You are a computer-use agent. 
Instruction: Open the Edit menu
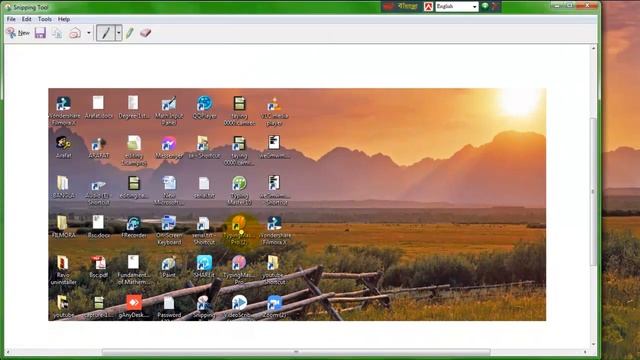click(x=27, y=19)
